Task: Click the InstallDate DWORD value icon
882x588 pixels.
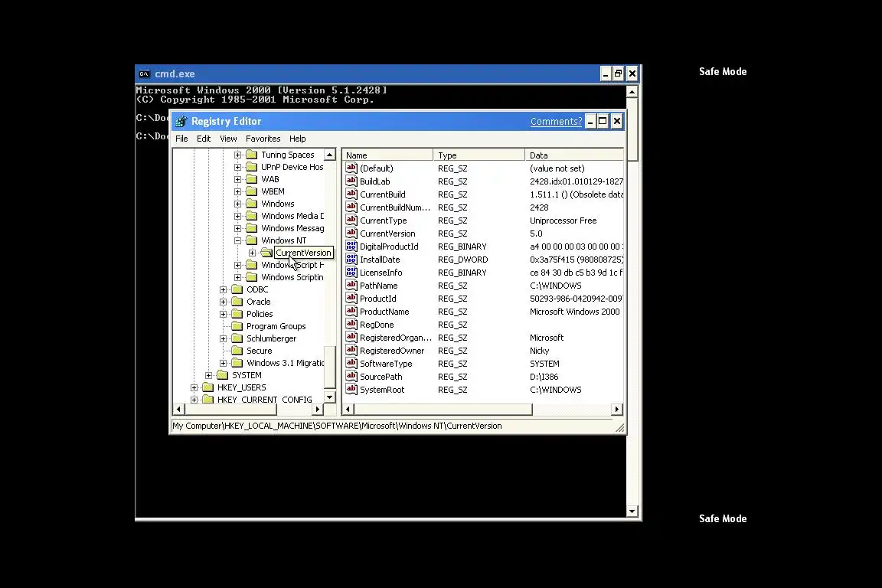Action: tap(351, 259)
